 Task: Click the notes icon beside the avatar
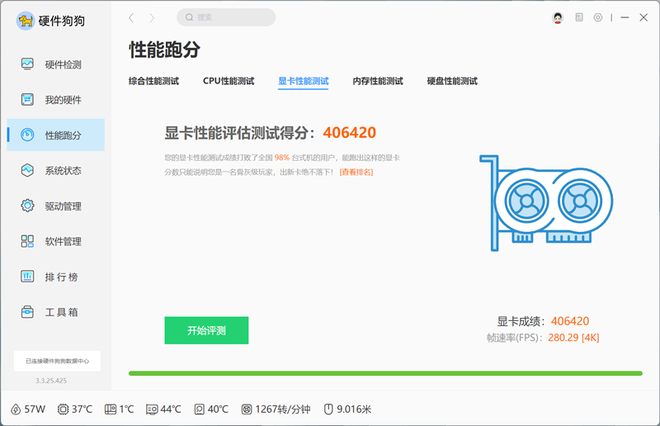point(578,18)
